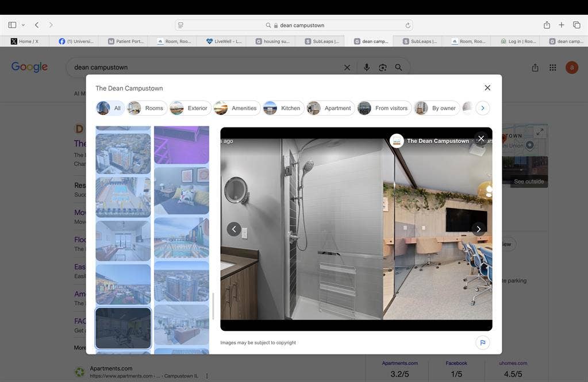Expand the map with the expand icon
This screenshot has width=588, height=382.
tap(540, 132)
